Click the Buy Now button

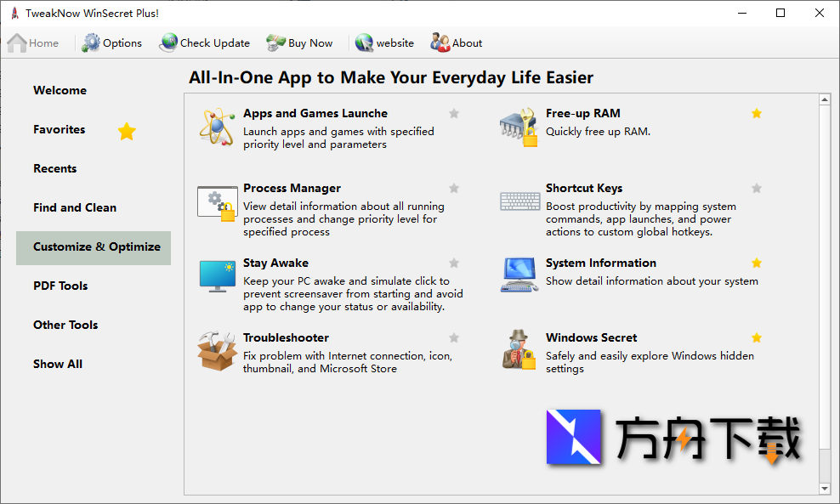299,42
